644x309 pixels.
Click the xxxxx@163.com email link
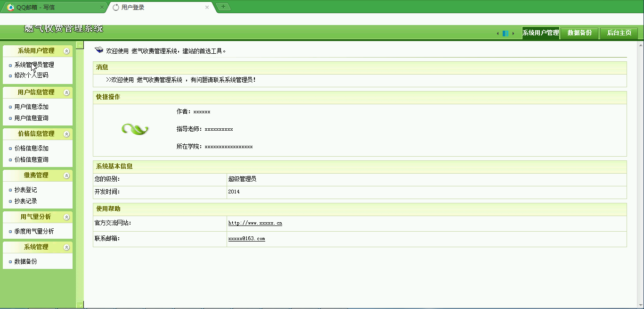tap(246, 239)
